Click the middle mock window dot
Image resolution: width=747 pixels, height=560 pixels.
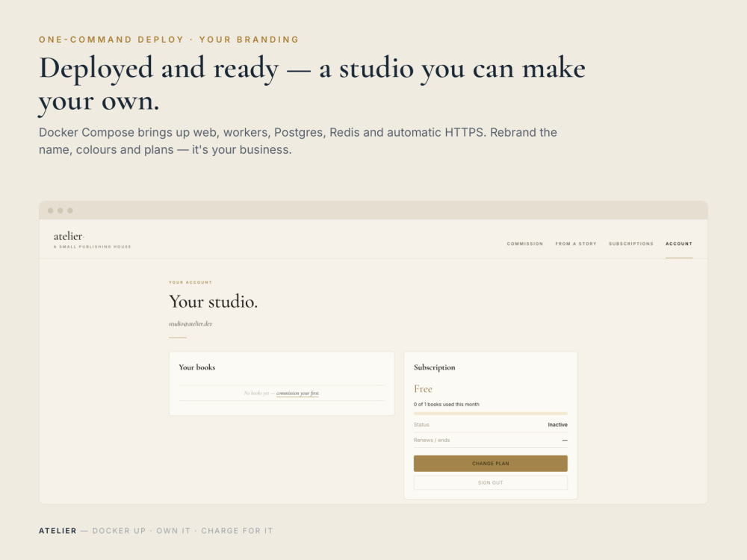61,211
